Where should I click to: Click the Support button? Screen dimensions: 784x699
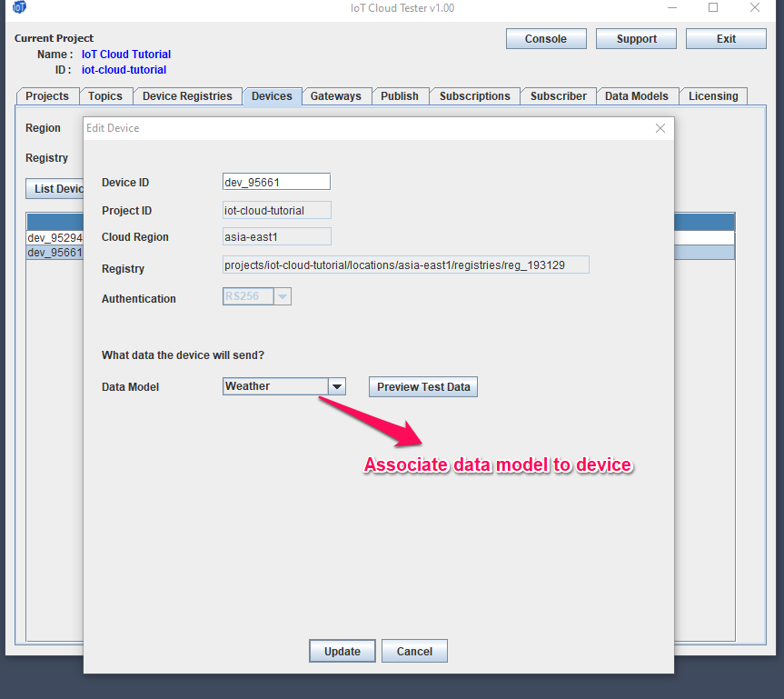(x=636, y=38)
